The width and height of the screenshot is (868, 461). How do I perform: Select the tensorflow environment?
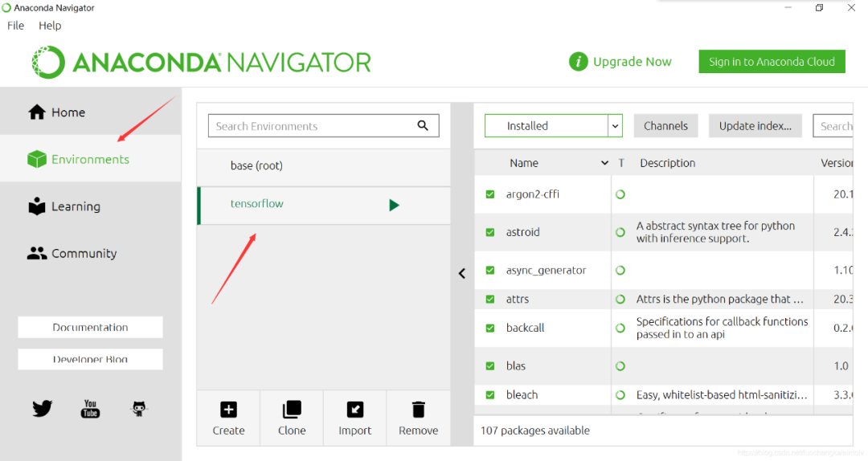point(324,205)
